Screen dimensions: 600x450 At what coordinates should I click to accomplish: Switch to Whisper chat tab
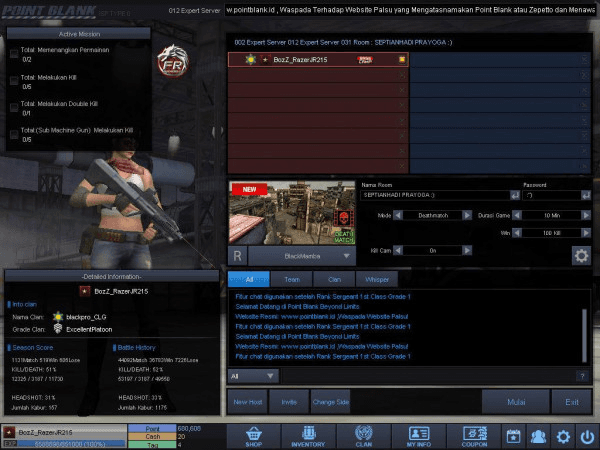pos(377,279)
